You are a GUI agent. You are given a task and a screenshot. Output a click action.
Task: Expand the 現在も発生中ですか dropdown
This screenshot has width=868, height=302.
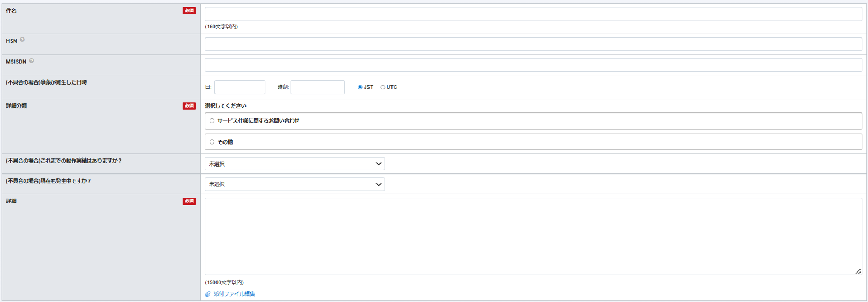point(294,184)
